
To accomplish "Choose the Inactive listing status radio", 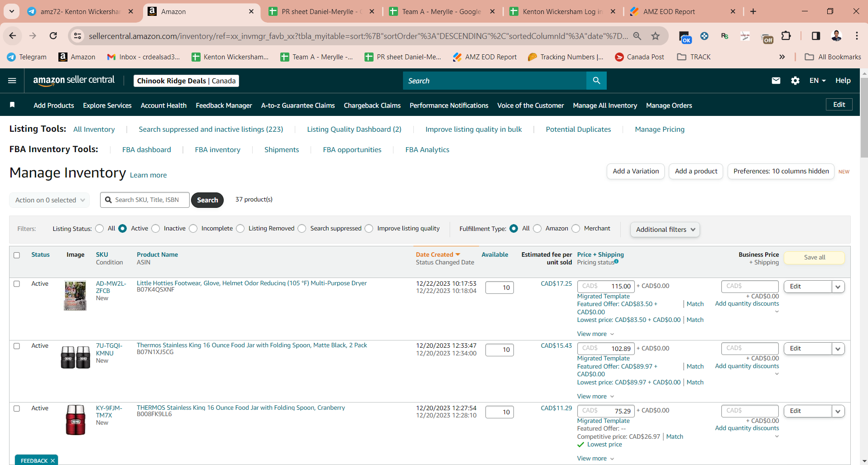I will (156, 229).
